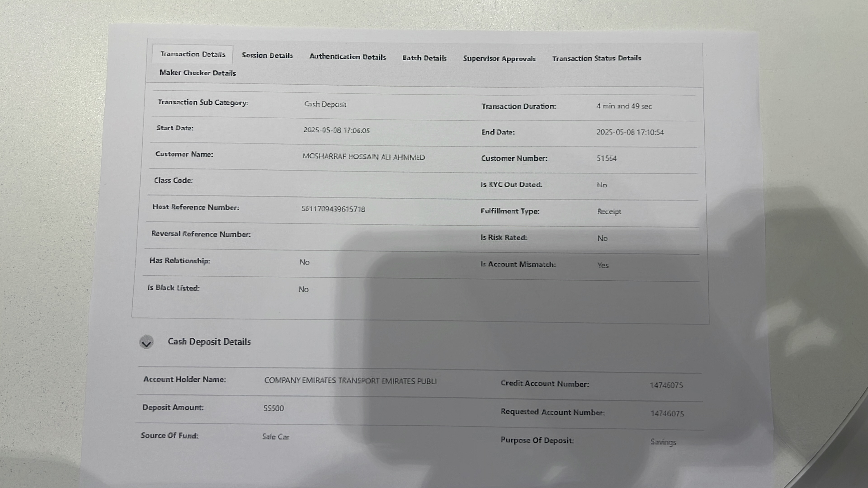868x488 pixels.
Task: Click the Cash Deposit Details heading
Action: [x=209, y=342]
